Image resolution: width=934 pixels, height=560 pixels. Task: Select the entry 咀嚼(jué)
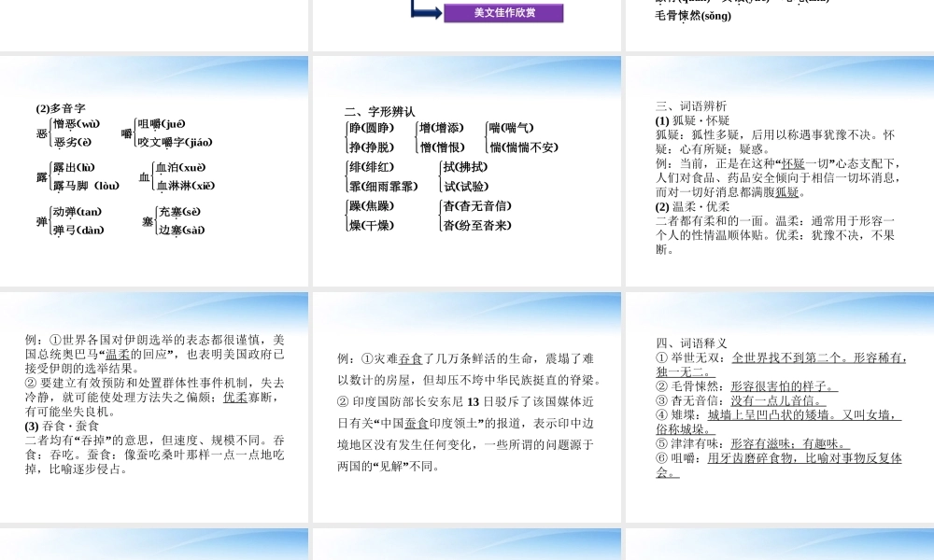click(162, 124)
